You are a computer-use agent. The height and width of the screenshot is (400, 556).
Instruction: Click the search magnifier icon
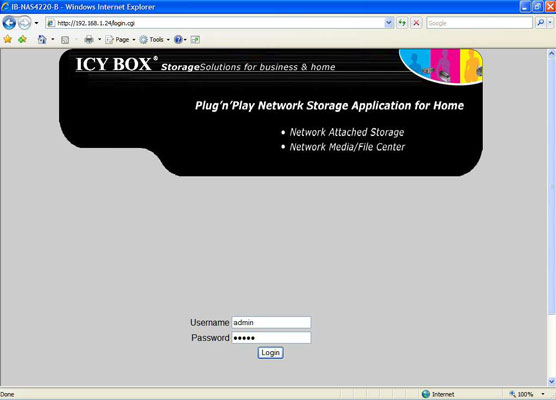pyautogui.click(x=540, y=23)
